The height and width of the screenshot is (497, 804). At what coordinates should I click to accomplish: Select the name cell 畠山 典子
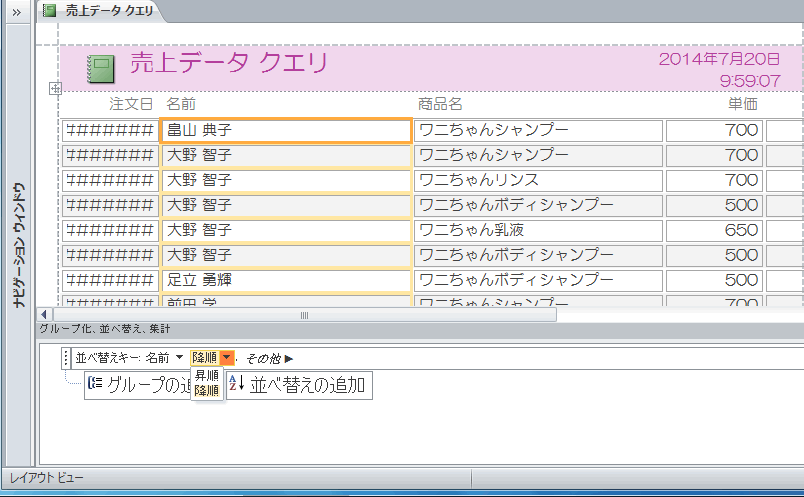click(286, 130)
